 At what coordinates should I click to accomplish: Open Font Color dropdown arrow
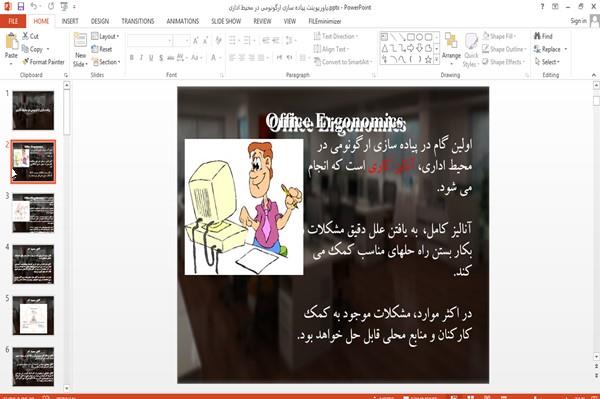click(x=220, y=58)
